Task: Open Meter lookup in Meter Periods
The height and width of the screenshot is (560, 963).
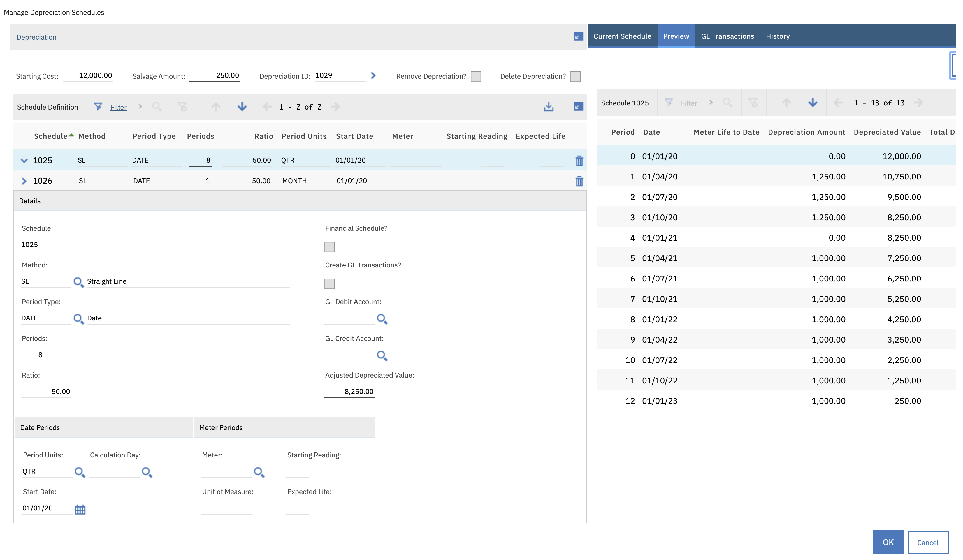Action: [259, 472]
